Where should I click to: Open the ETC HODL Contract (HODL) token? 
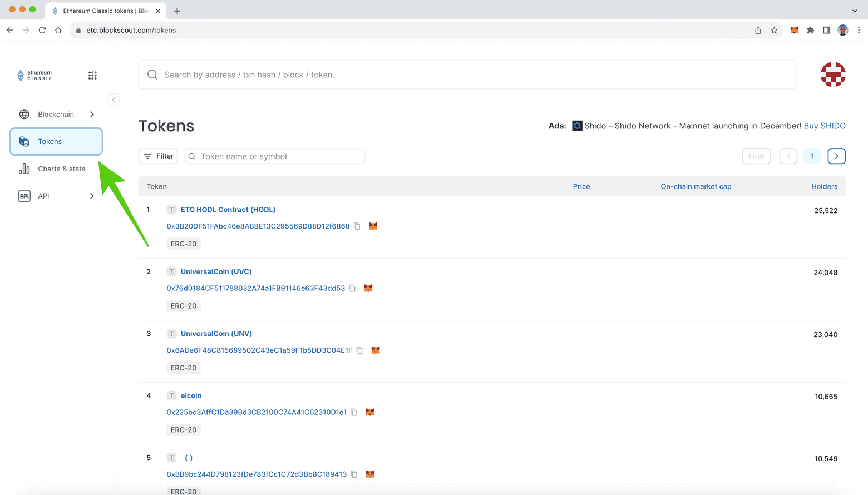(228, 210)
